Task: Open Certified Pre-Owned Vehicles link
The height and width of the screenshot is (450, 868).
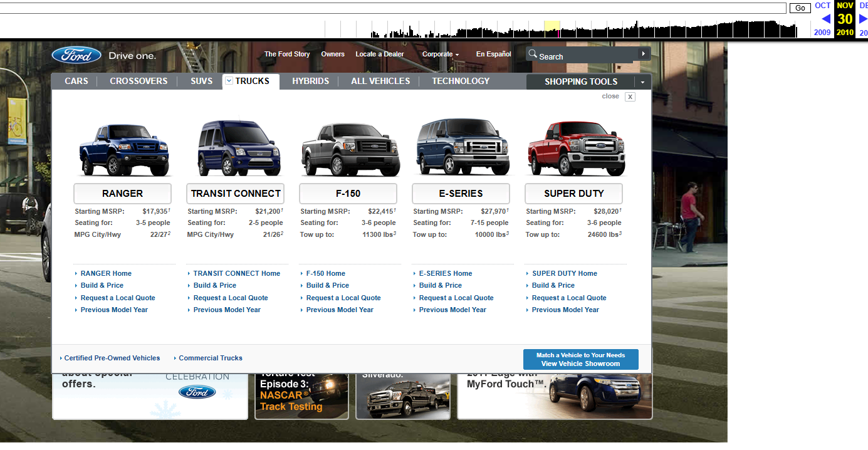Action: click(x=112, y=358)
